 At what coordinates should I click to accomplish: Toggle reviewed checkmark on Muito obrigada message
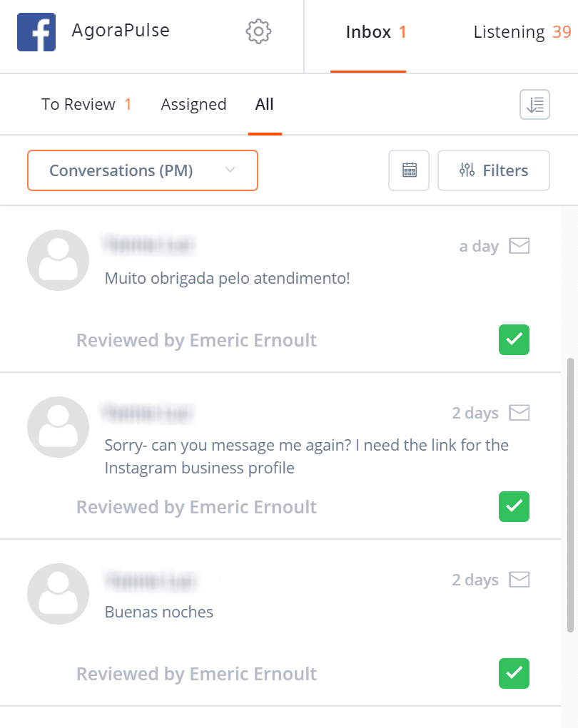(x=514, y=340)
